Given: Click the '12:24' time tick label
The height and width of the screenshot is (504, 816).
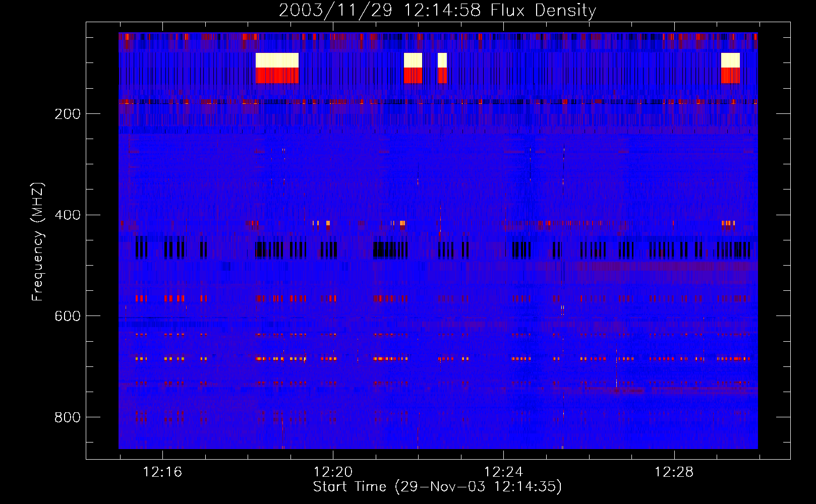Looking at the screenshot, I should tap(503, 472).
